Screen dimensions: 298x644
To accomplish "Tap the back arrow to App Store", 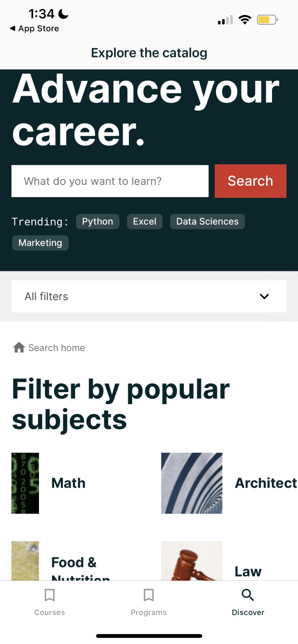I will tap(13, 29).
